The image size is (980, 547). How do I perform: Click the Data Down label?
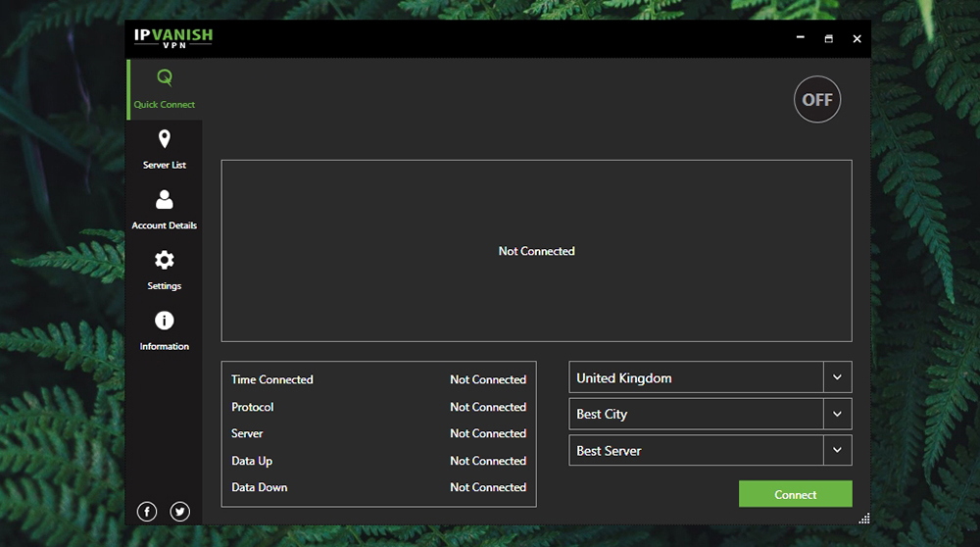coord(260,487)
